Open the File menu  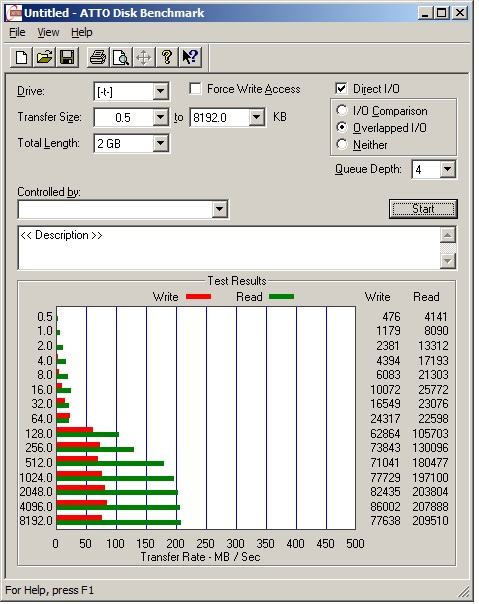17,32
